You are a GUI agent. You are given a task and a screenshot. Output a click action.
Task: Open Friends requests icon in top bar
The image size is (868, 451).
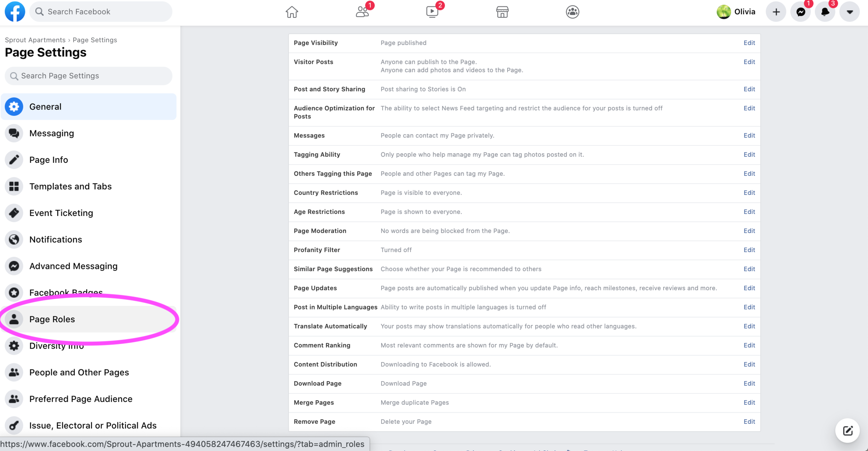(x=362, y=12)
